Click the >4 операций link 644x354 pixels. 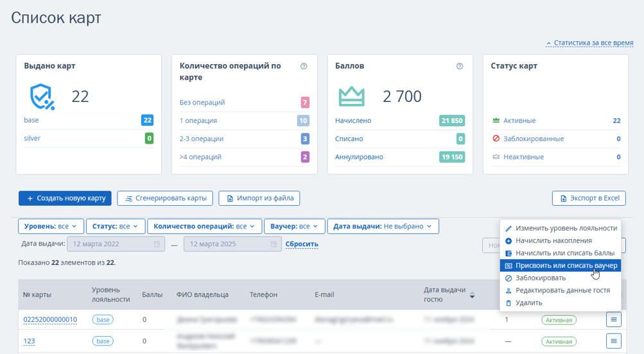tap(200, 156)
